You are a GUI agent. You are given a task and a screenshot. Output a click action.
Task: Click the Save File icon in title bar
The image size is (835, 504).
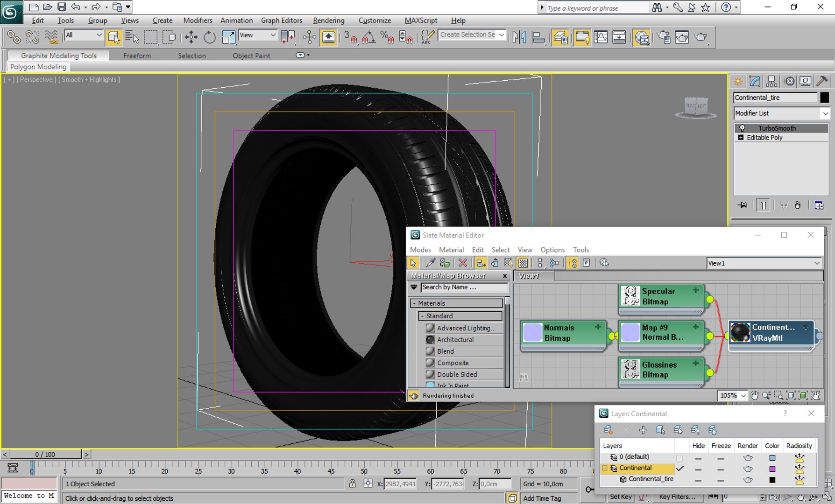pos(62,7)
